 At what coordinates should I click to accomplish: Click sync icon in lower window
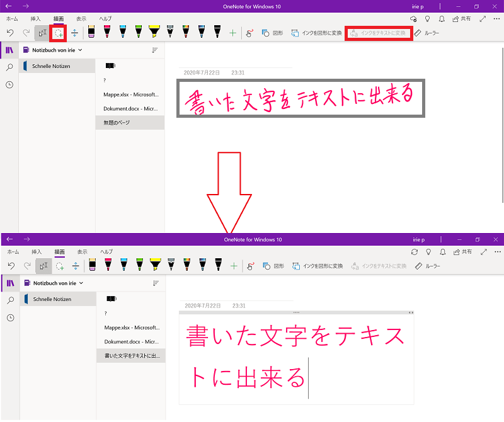[415, 252]
